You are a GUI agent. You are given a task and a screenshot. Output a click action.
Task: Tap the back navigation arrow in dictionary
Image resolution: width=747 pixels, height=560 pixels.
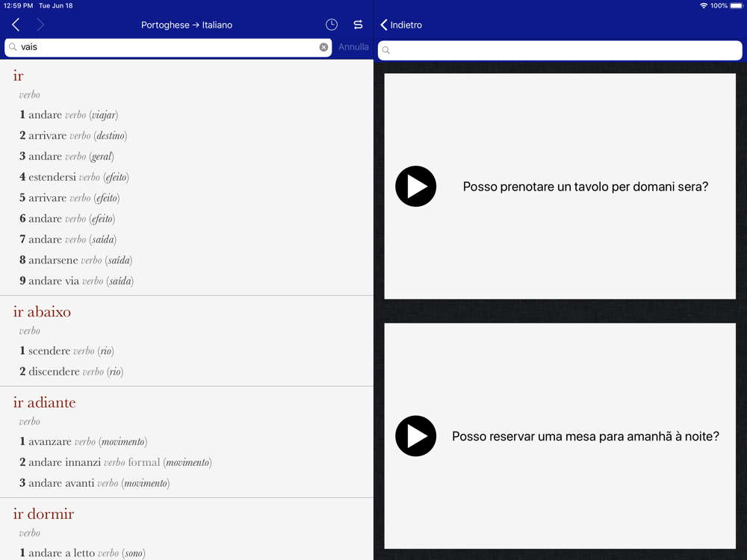click(x=16, y=25)
